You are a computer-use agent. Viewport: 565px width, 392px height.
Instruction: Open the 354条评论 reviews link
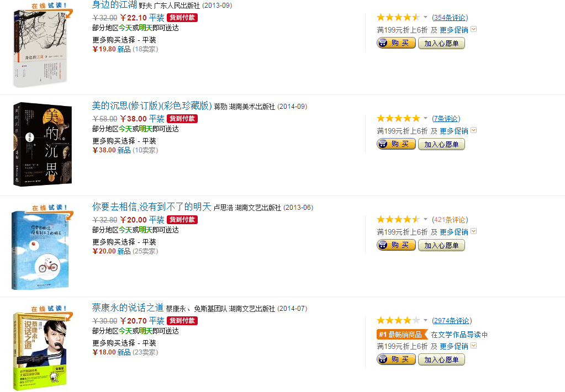click(450, 18)
